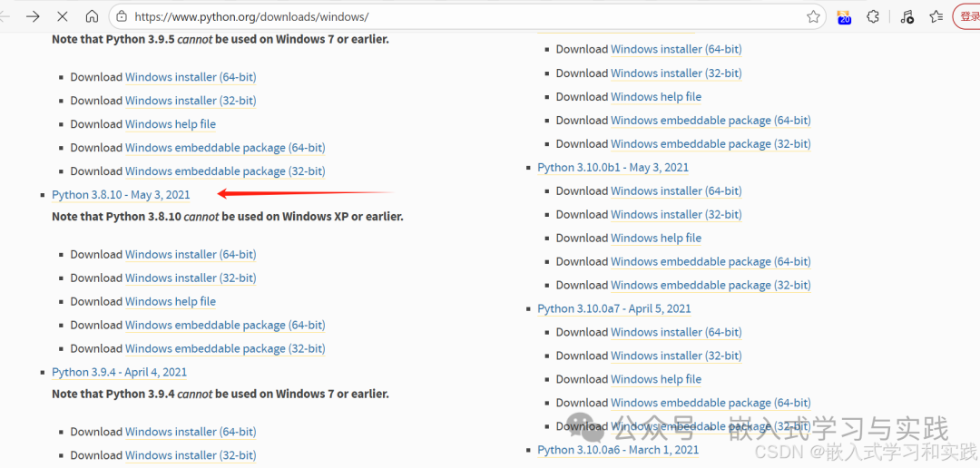Download Python 3.10.0b1 Windows installer (32-bit)
This screenshot has height=468, width=980.
pyautogui.click(x=676, y=214)
